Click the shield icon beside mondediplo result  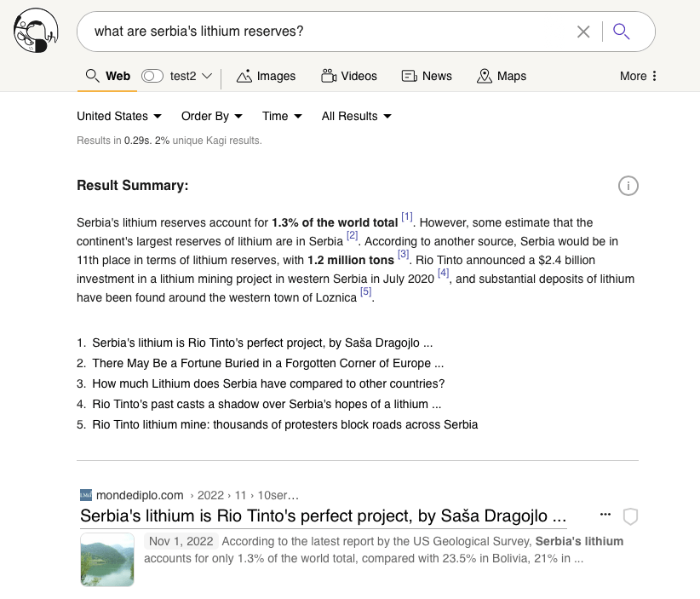[x=630, y=515]
